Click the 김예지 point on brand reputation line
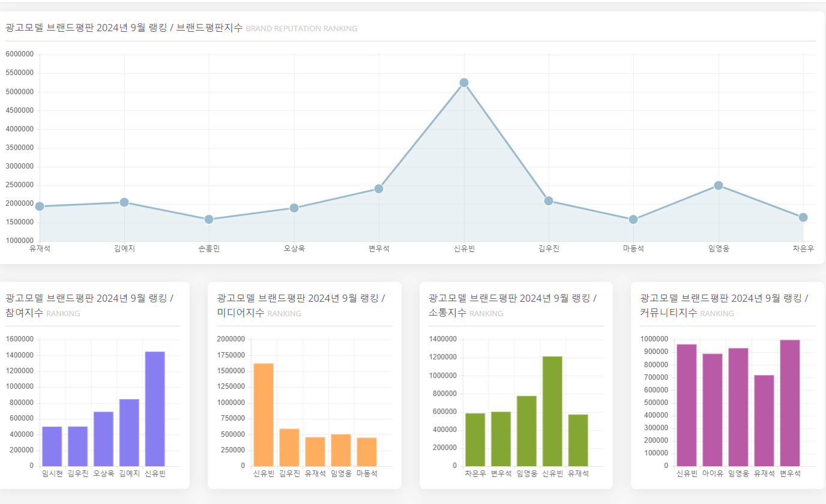Image resolution: width=826 pixels, height=504 pixels. coord(124,202)
